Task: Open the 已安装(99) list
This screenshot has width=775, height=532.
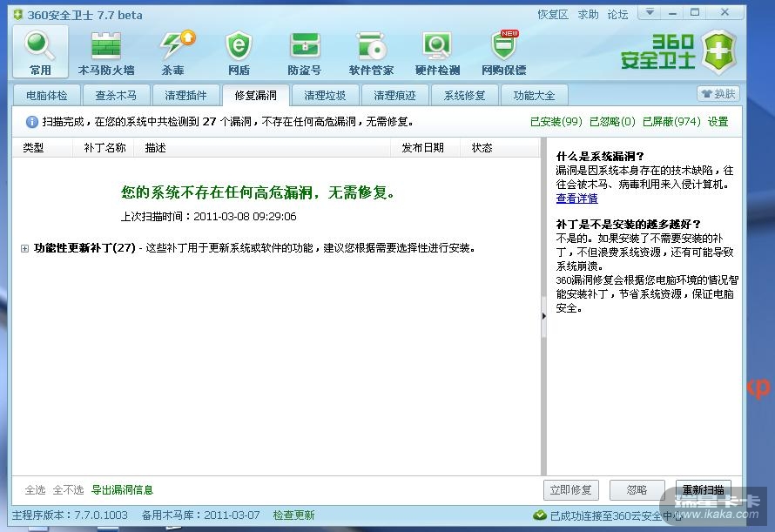Action: (x=556, y=122)
